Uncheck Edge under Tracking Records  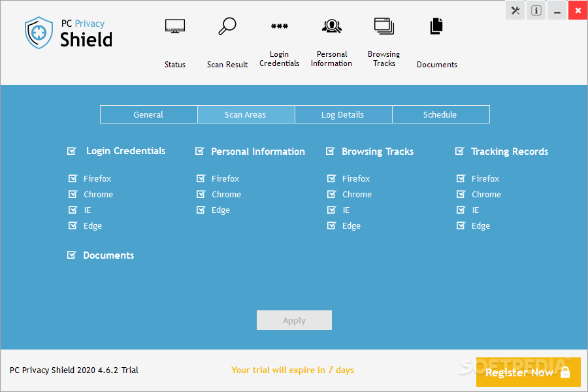pos(461,225)
